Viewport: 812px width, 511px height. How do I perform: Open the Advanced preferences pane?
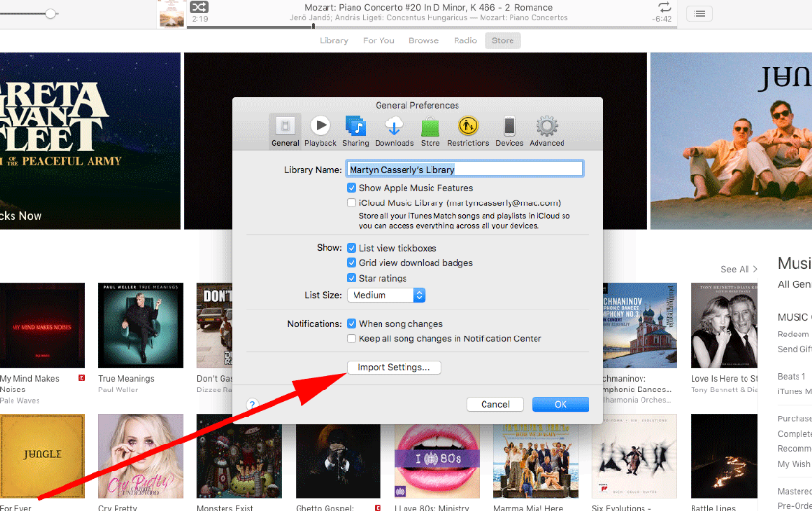click(x=547, y=131)
